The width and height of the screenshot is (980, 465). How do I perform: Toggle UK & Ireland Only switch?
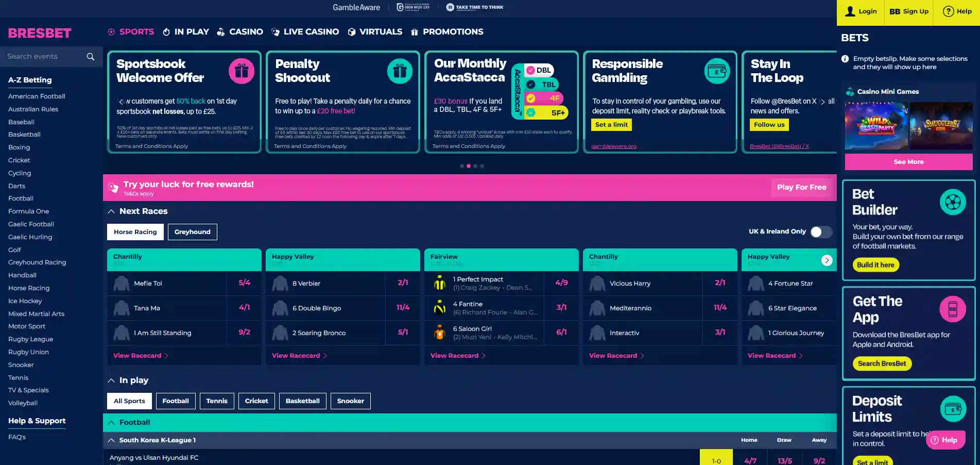[821, 232]
